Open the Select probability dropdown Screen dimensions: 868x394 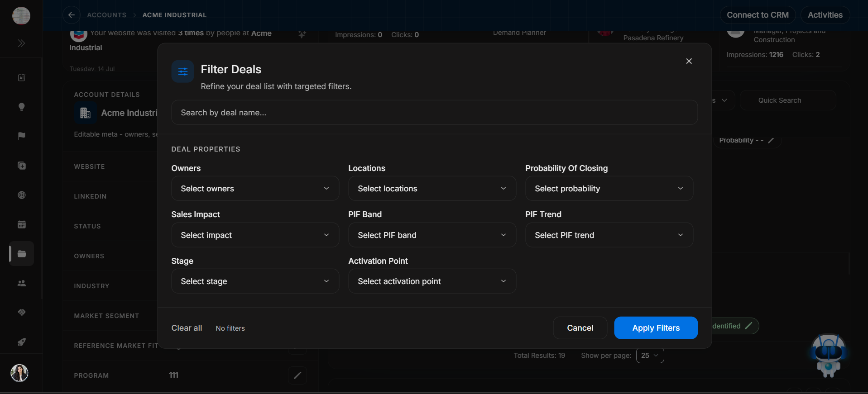(x=609, y=189)
